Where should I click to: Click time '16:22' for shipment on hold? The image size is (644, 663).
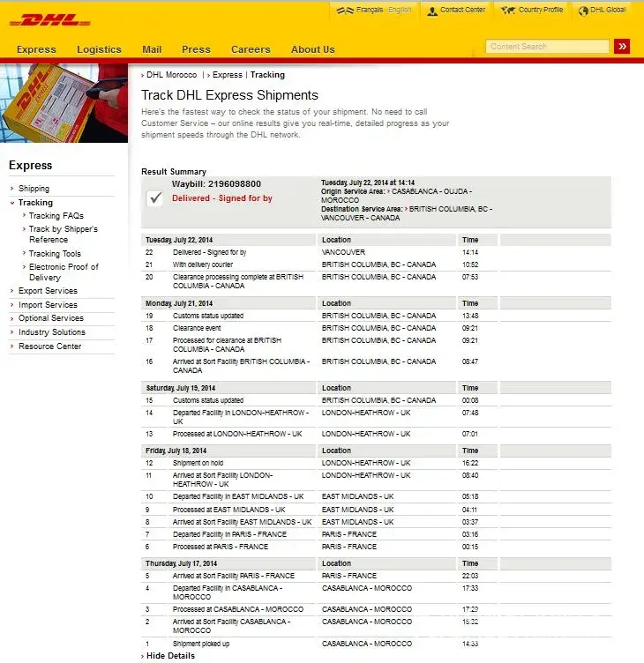click(x=470, y=463)
